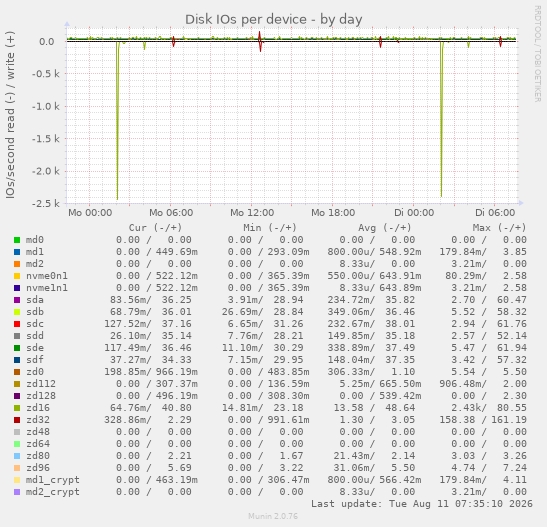Click the zd112 mustard legend swatch

point(17,384)
